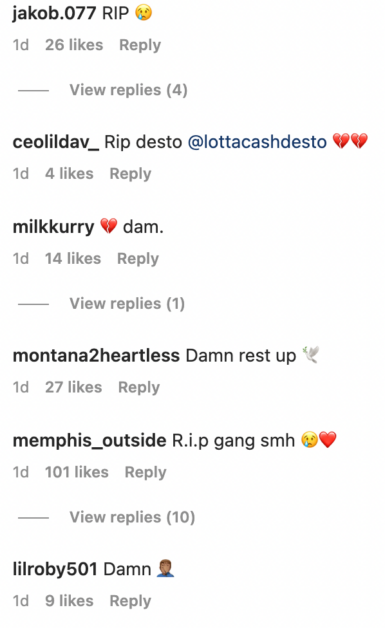Open montana2heartless profile
Screen dimensions: 385x628
[96, 355]
